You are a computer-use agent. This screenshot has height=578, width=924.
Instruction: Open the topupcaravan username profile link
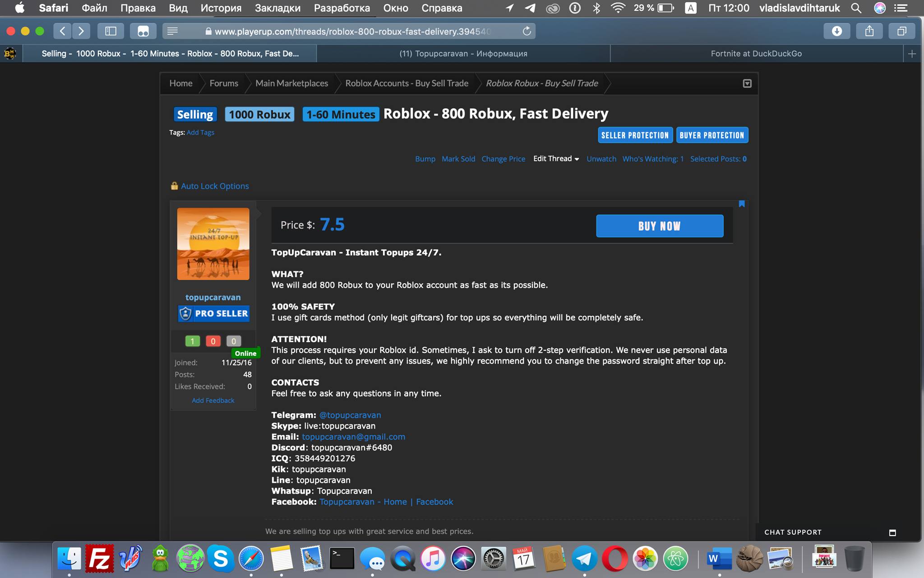[213, 298]
